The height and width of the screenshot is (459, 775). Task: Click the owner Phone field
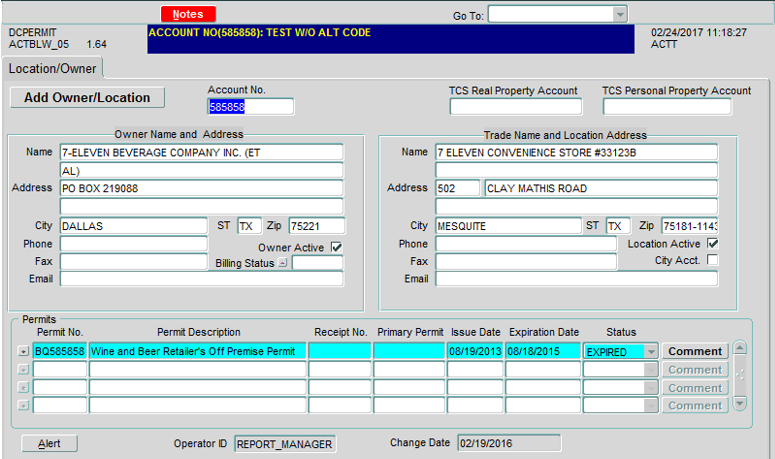click(x=133, y=244)
